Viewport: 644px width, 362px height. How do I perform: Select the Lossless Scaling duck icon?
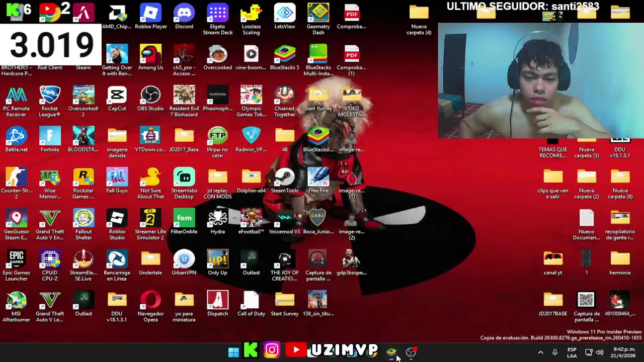coord(251,20)
